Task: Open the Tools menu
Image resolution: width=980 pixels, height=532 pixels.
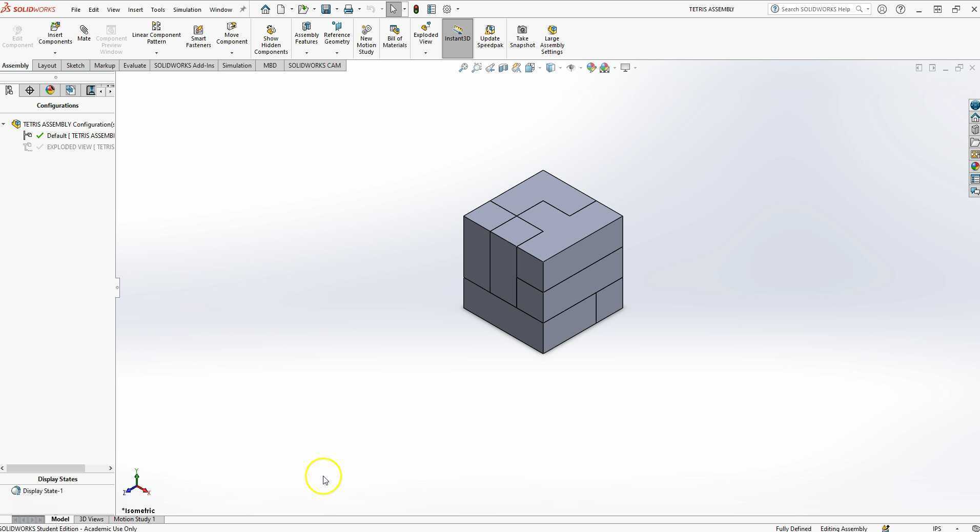Action: [x=157, y=9]
